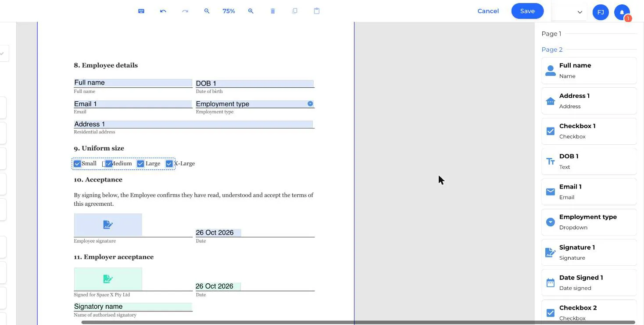This screenshot has height=325, width=644.
Task: Click the DOB 1 field in the document
Action: tap(254, 83)
